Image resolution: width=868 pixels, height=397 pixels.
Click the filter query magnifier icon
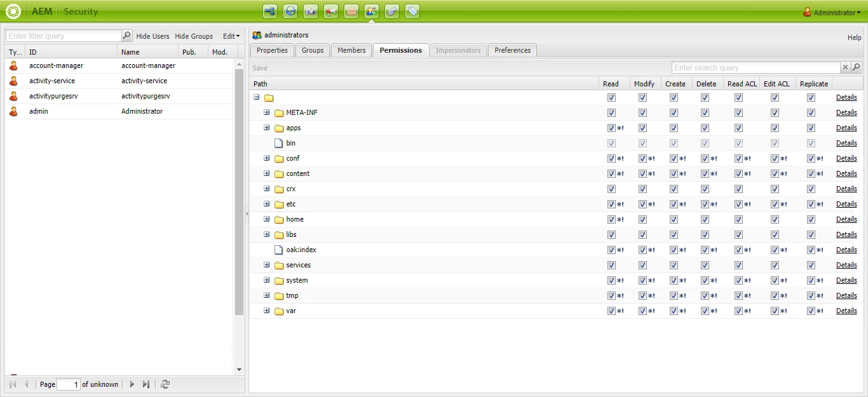(127, 36)
